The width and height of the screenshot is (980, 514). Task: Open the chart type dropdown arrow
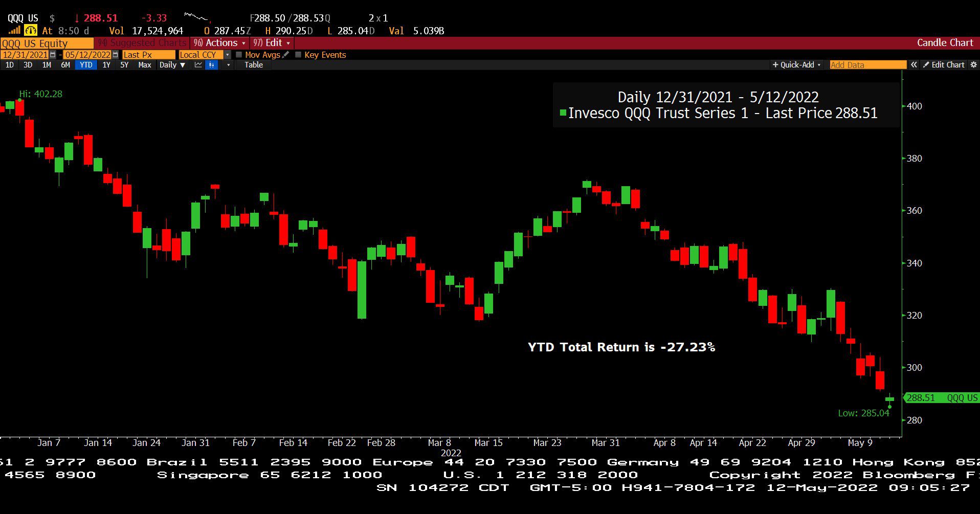click(228, 65)
